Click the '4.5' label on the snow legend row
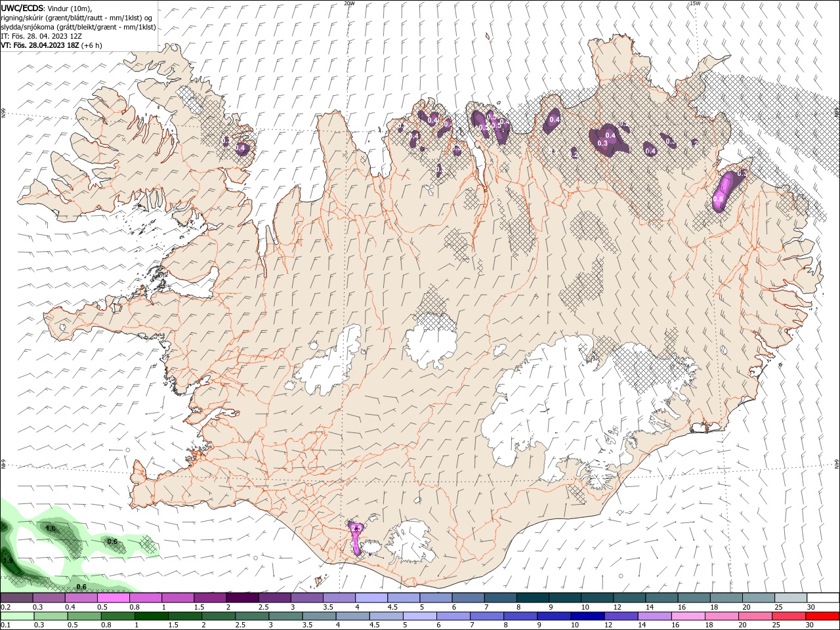The height and width of the screenshot is (630, 840). point(392,607)
